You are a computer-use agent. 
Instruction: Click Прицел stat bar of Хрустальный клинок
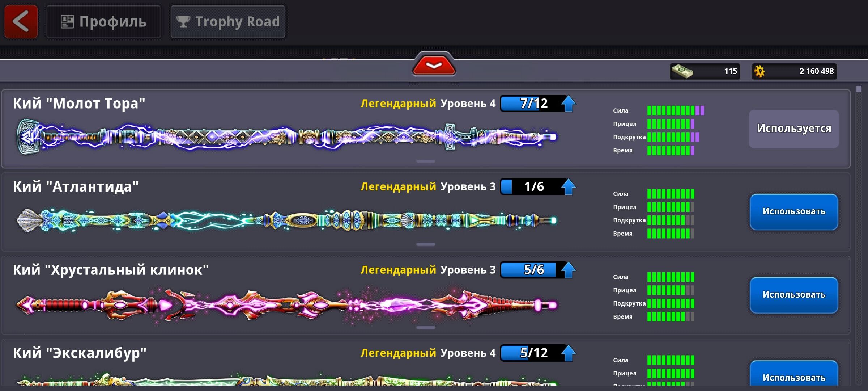(x=671, y=290)
